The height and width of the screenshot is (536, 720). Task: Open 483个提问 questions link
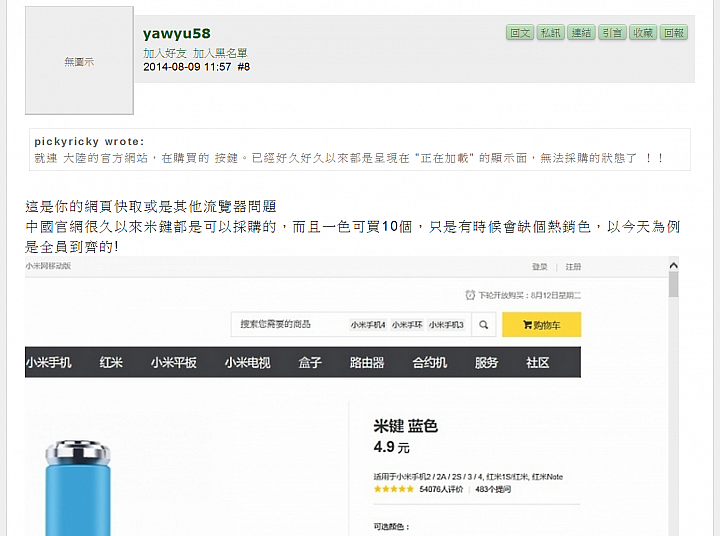(493, 489)
